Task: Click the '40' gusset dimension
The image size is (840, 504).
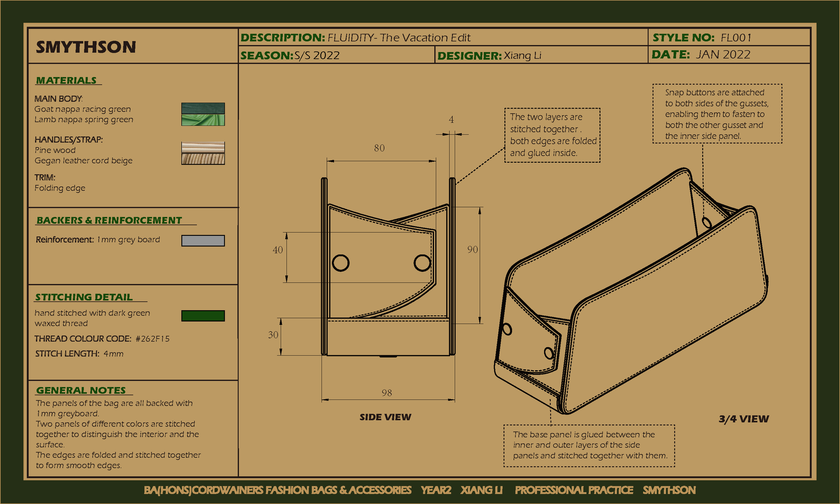Action: click(x=278, y=250)
